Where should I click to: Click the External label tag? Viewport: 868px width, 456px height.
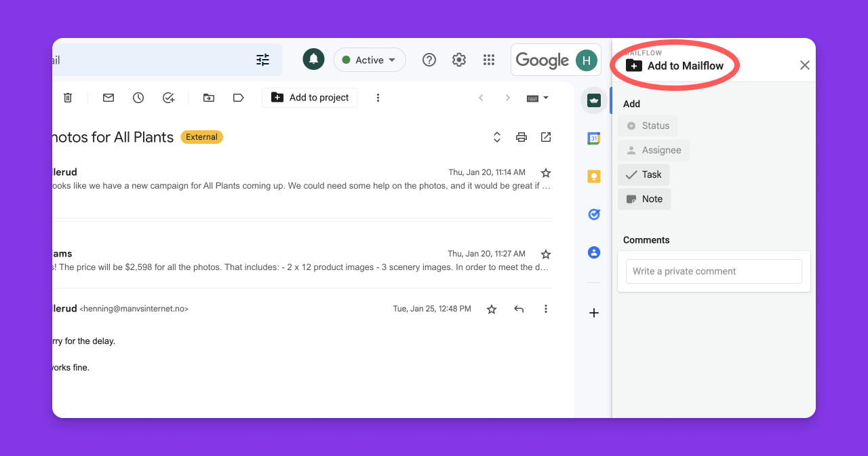(201, 137)
